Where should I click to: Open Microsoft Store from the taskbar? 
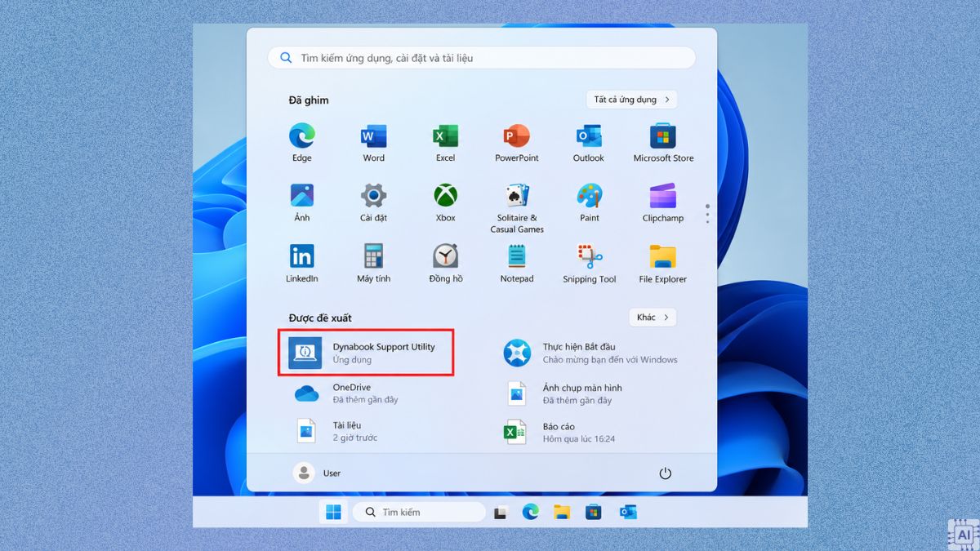pos(594,513)
